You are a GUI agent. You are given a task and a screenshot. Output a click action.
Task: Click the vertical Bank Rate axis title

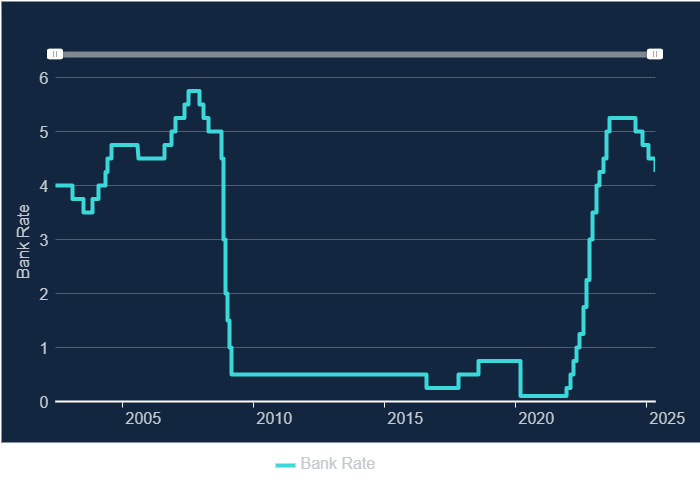[23, 242]
